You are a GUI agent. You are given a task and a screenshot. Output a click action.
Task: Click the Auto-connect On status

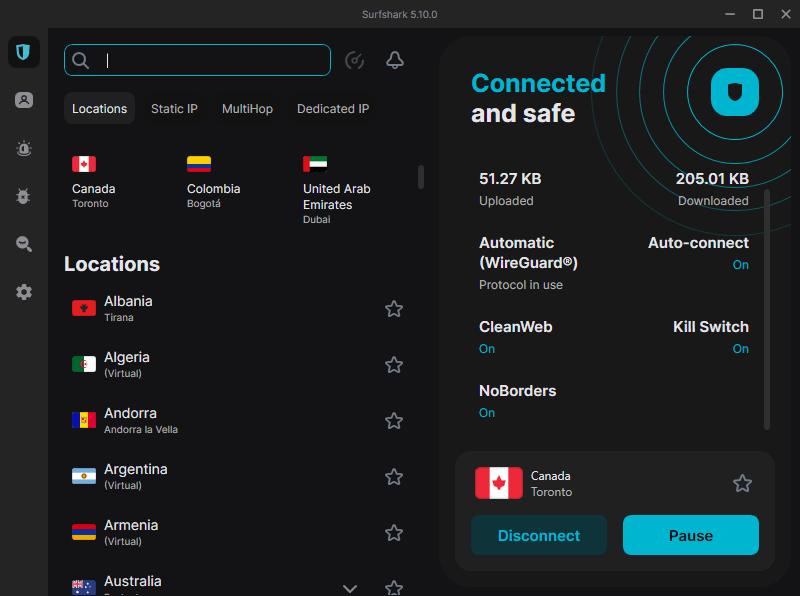point(740,265)
